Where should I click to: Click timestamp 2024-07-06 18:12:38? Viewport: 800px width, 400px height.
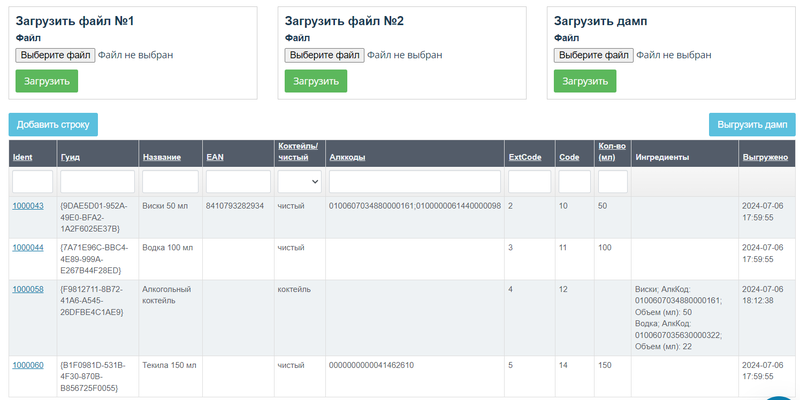point(763,295)
